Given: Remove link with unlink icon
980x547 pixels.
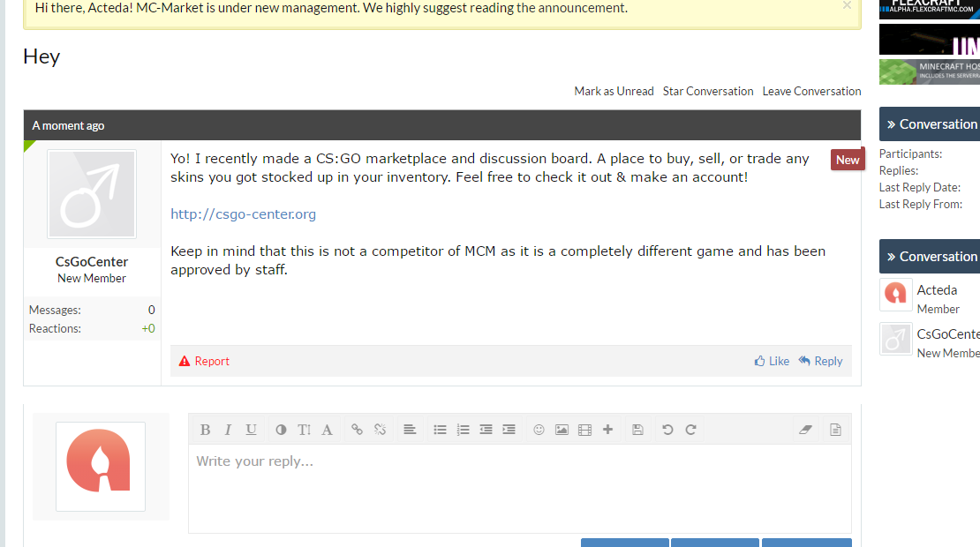Looking at the screenshot, I should [x=380, y=430].
